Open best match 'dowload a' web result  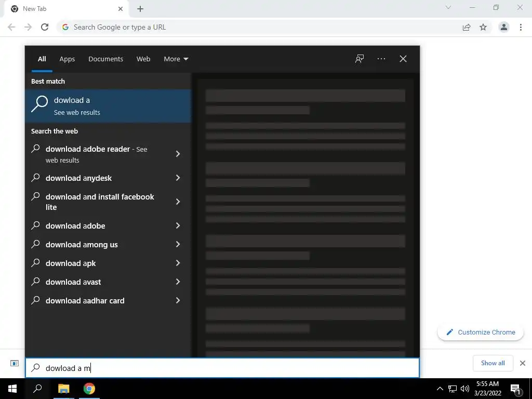[108, 106]
